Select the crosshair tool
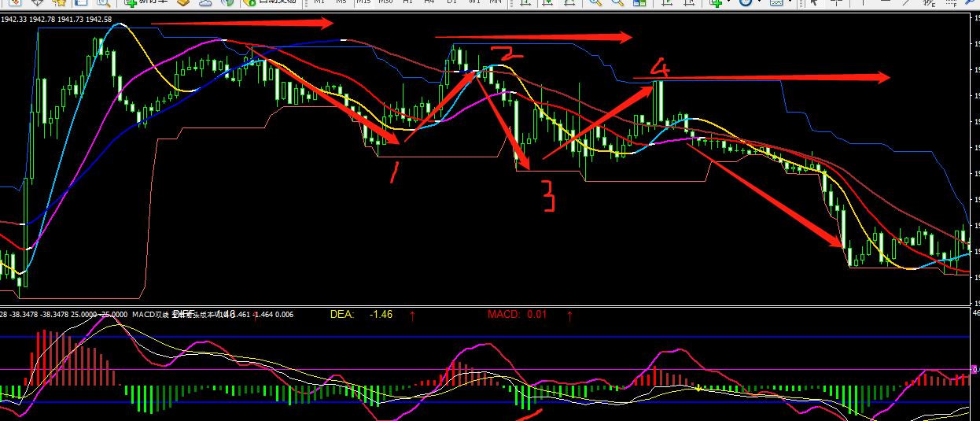Viewport: 980px width, 421px height. tap(836, 2)
